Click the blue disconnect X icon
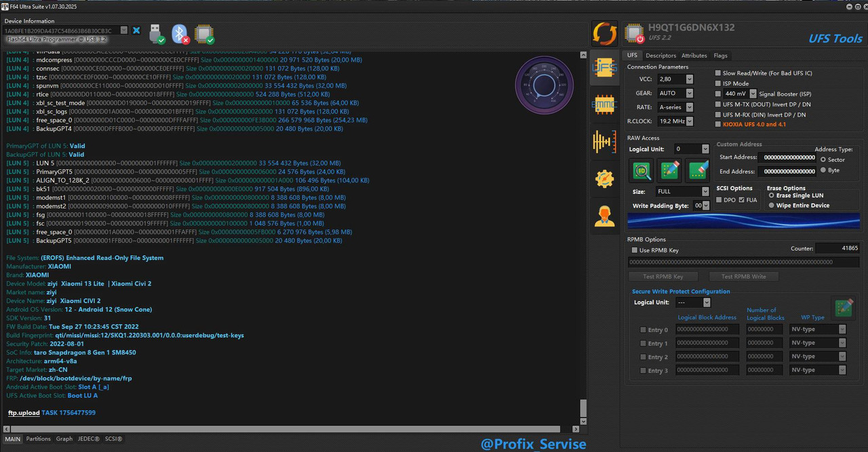Image resolution: width=868 pixels, height=452 pixels. (x=136, y=30)
